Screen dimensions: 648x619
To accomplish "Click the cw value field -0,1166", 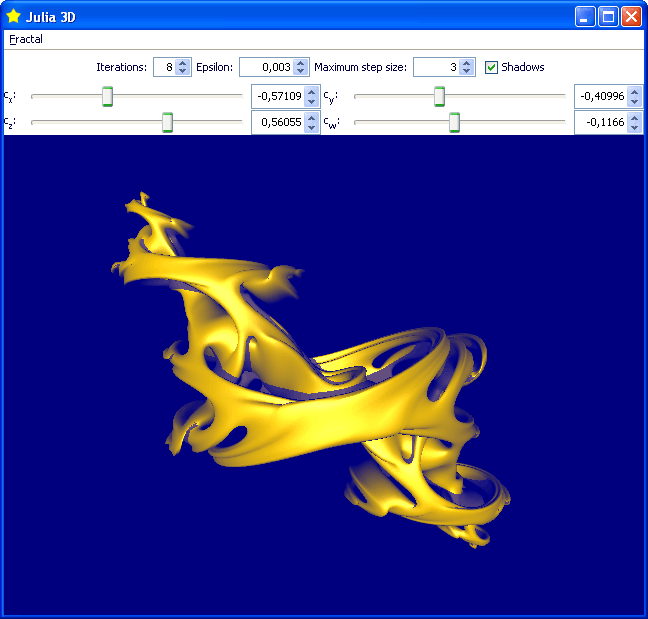I will click(601, 122).
